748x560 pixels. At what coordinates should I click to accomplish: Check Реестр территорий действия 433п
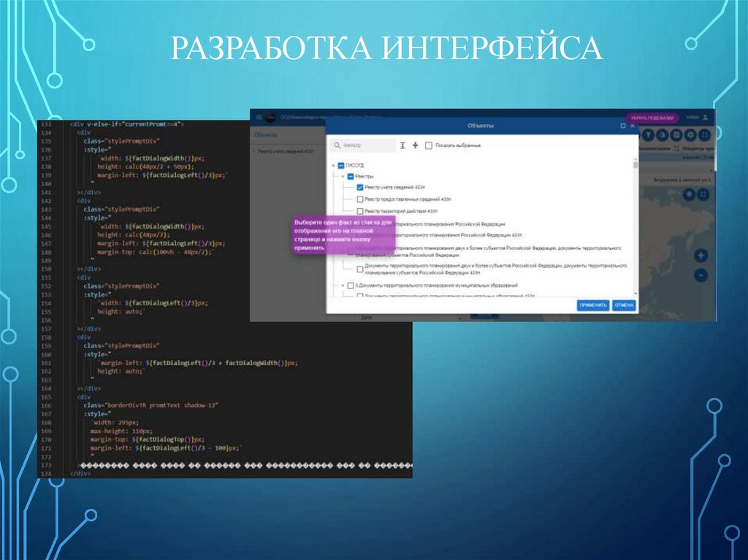pyautogui.click(x=360, y=211)
